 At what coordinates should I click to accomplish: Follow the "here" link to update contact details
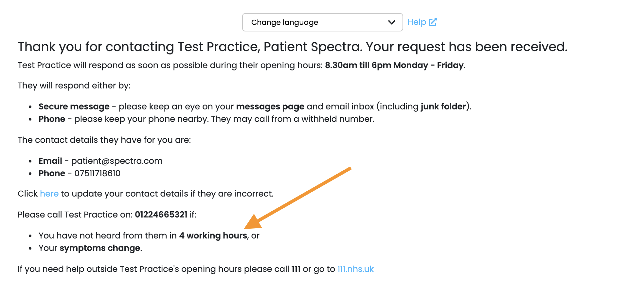49,194
